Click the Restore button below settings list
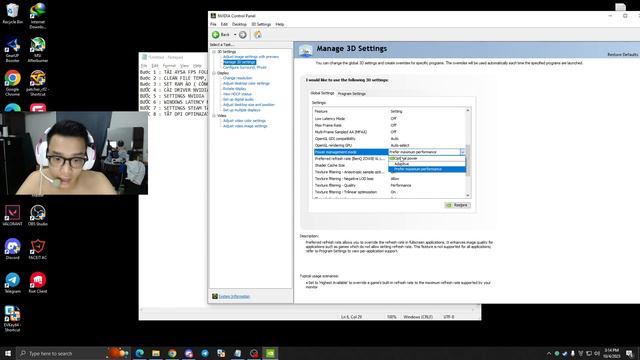The width and height of the screenshot is (640, 360). click(458, 205)
